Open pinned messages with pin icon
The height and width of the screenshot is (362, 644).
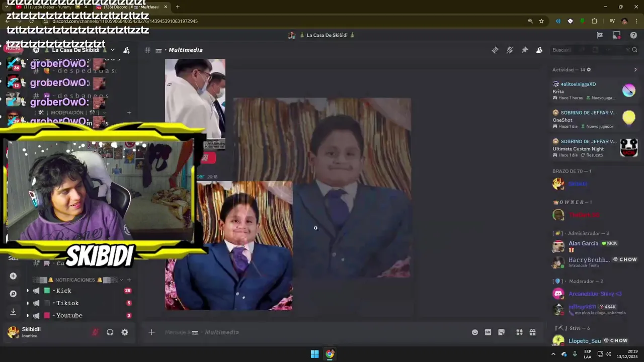pos(525,50)
